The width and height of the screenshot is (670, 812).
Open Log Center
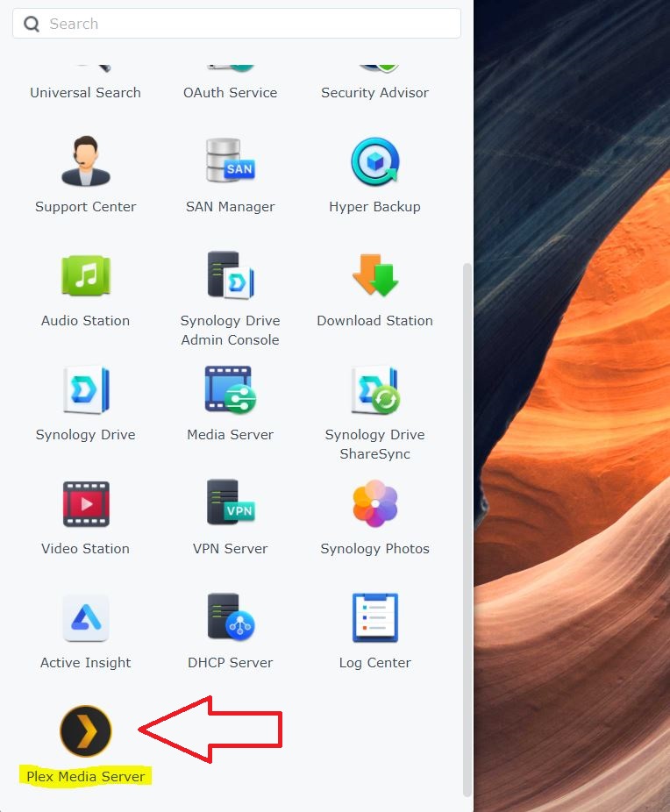click(374, 618)
